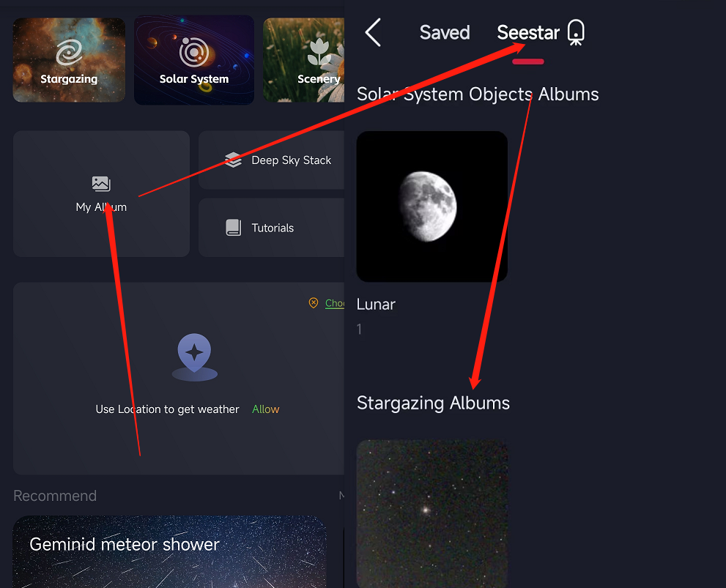Tap the Deep Sky Stack layers icon
This screenshot has width=726, height=588.
click(234, 160)
